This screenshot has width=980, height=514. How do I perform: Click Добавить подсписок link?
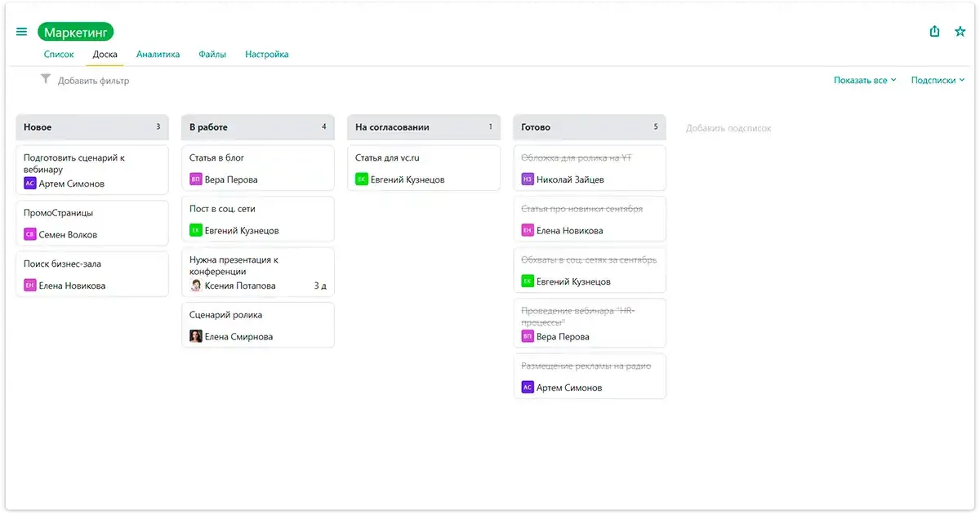click(x=728, y=128)
